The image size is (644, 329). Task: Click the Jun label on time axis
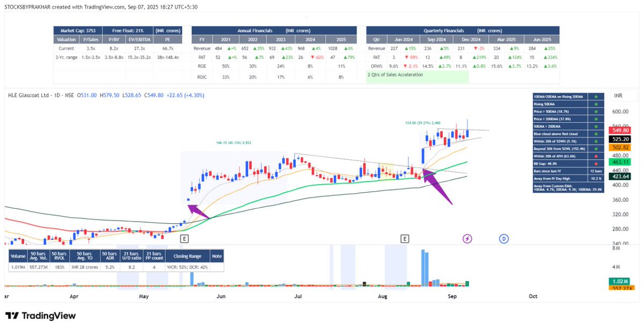[x=220, y=296]
